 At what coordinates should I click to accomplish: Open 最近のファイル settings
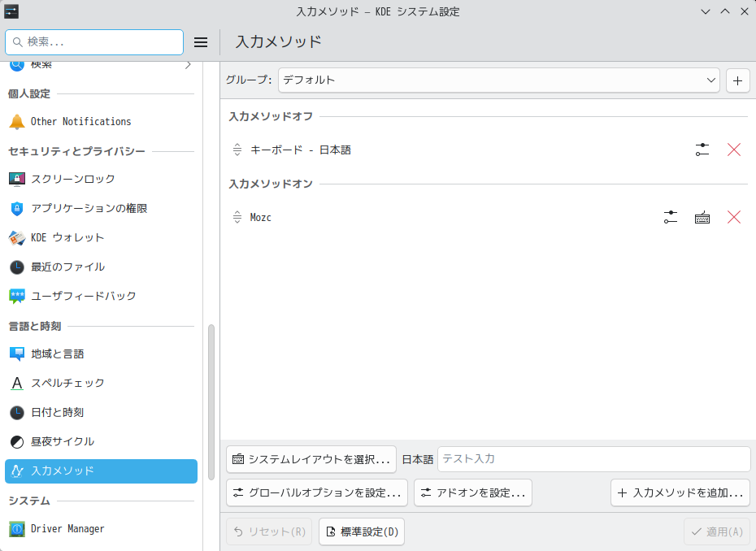tap(102, 267)
